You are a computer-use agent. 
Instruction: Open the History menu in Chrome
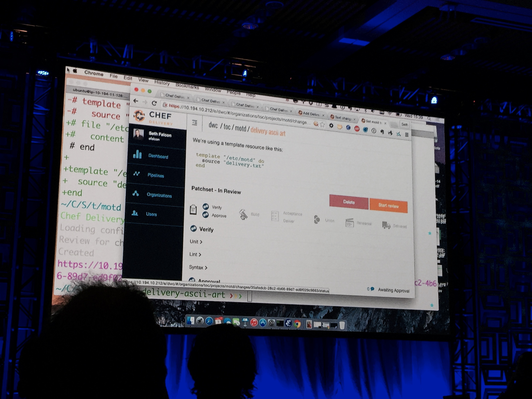pos(162,83)
